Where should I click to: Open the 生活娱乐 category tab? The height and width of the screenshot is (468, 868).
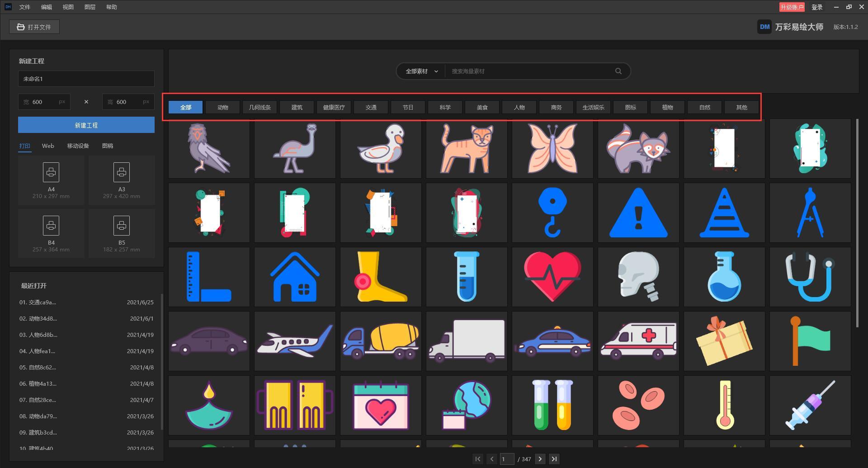coord(593,107)
